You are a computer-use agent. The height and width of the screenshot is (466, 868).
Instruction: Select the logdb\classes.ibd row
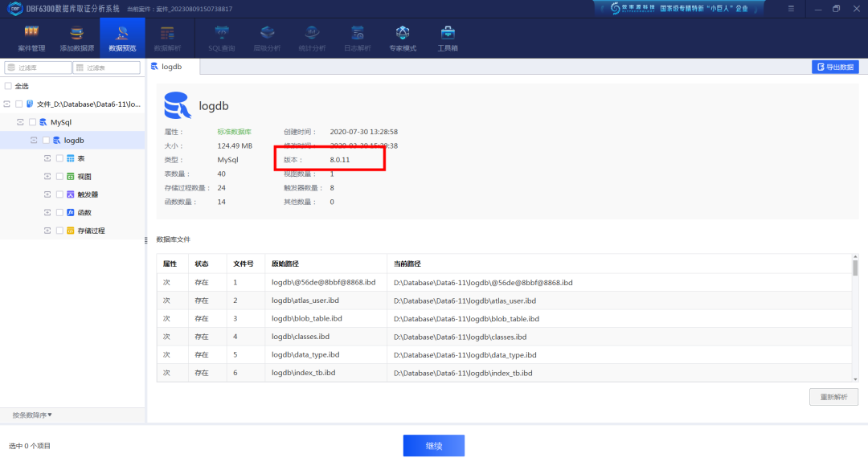pos(504,337)
